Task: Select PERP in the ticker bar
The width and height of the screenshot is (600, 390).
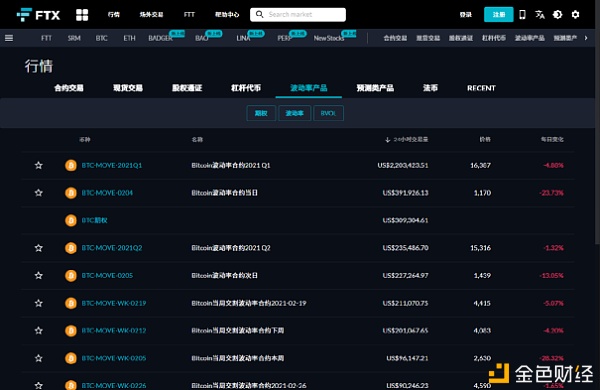Action: (285, 38)
